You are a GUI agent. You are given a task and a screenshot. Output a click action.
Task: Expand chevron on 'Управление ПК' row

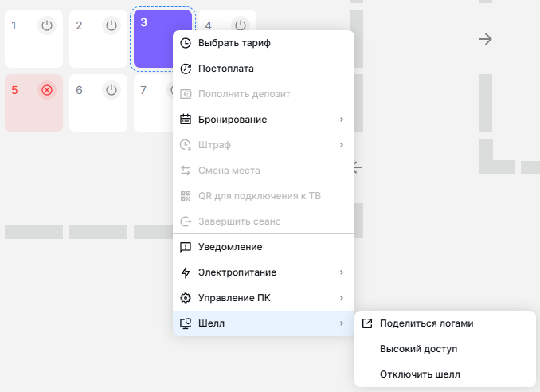tap(342, 298)
